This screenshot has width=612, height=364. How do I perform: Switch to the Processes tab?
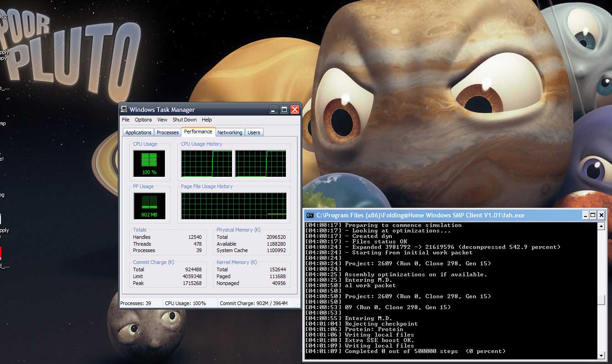click(x=168, y=132)
